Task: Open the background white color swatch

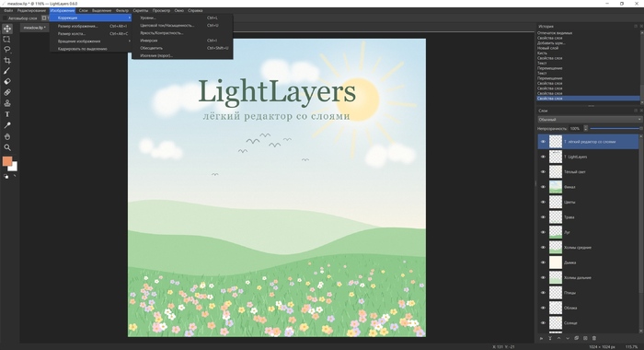Action: tap(14, 168)
